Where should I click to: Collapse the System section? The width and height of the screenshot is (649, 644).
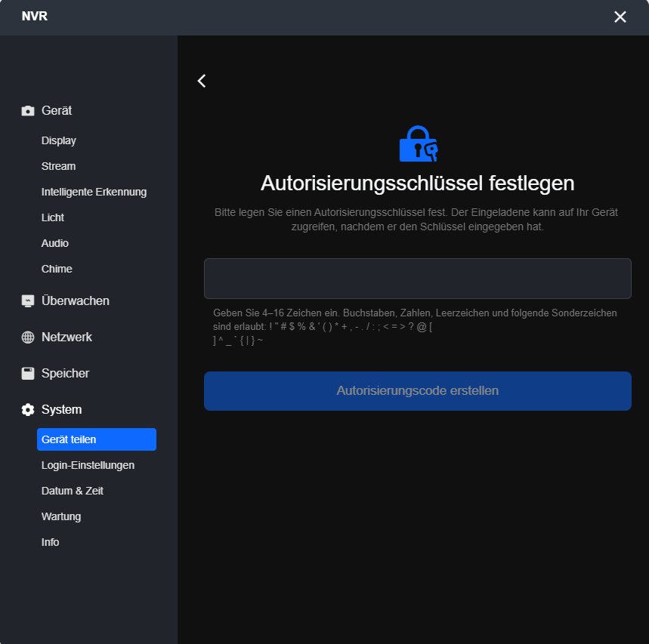(62, 410)
